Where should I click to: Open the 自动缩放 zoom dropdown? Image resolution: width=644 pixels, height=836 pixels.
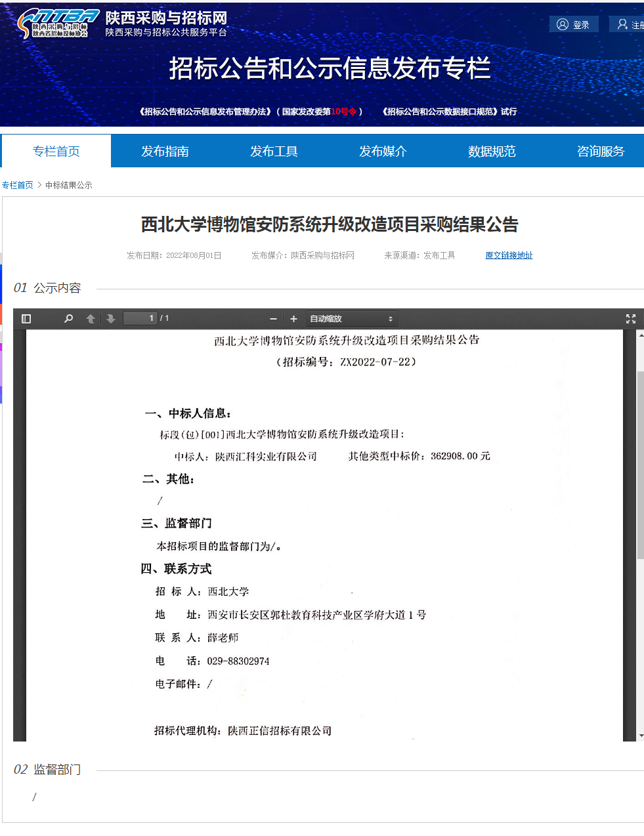(x=351, y=319)
